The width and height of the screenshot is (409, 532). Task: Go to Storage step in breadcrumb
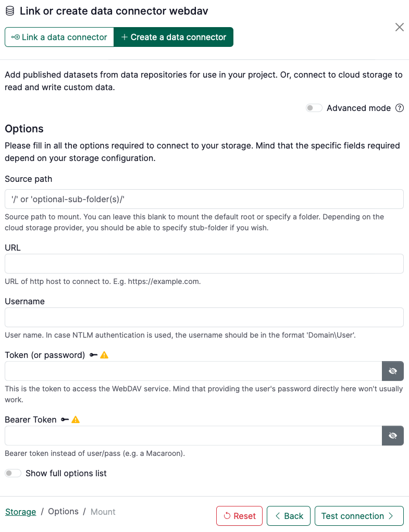[21, 512]
